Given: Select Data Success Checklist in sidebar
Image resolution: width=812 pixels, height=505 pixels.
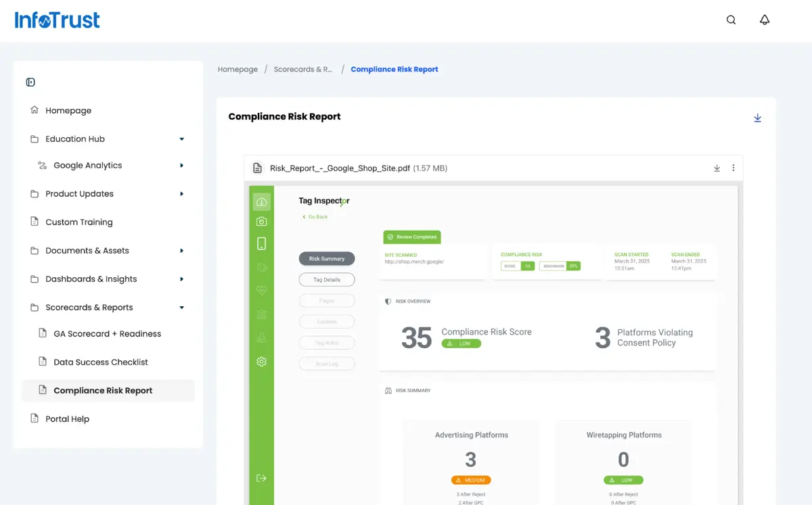Looking at the screenshot, I should coord(100,362).
